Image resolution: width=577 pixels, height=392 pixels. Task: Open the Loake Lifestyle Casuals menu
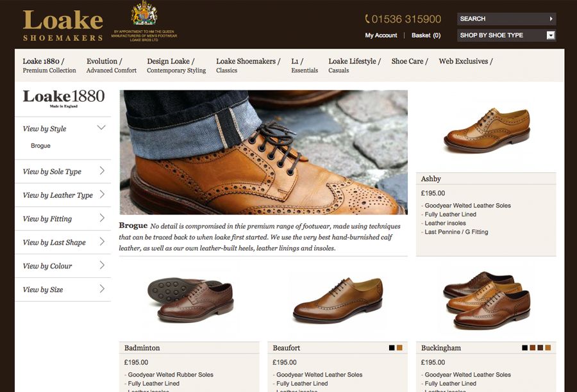pos(355,65)
